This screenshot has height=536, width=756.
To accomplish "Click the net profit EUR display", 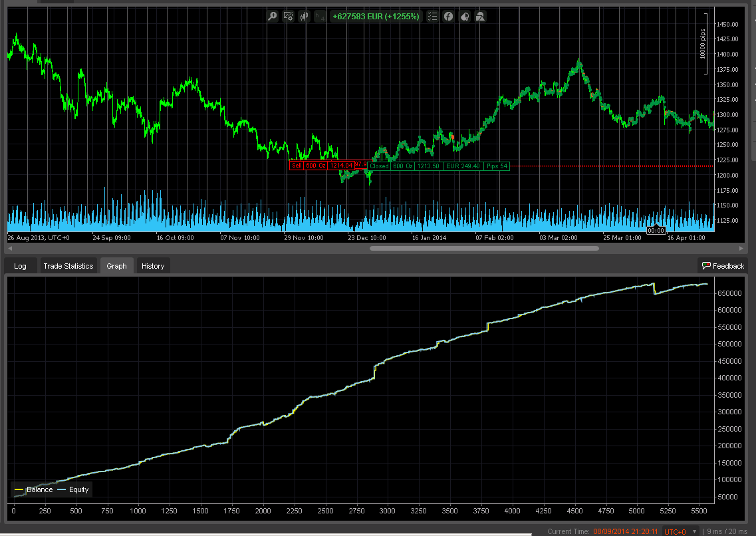I will click(376, 17).
